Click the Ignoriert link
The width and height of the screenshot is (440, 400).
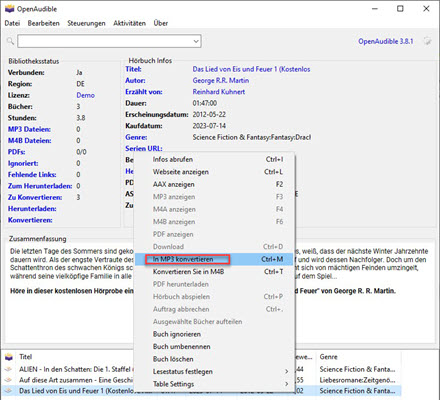23,163
